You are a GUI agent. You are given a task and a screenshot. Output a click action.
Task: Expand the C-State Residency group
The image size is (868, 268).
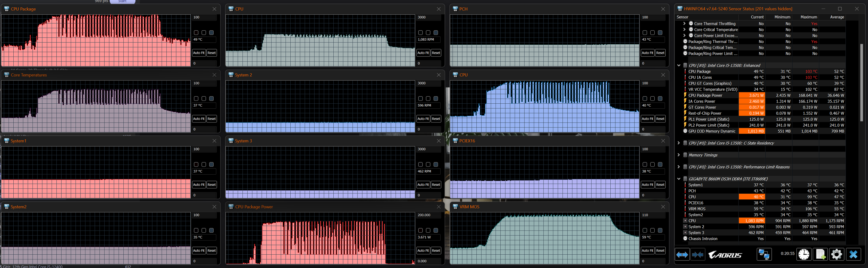point(679,143)
